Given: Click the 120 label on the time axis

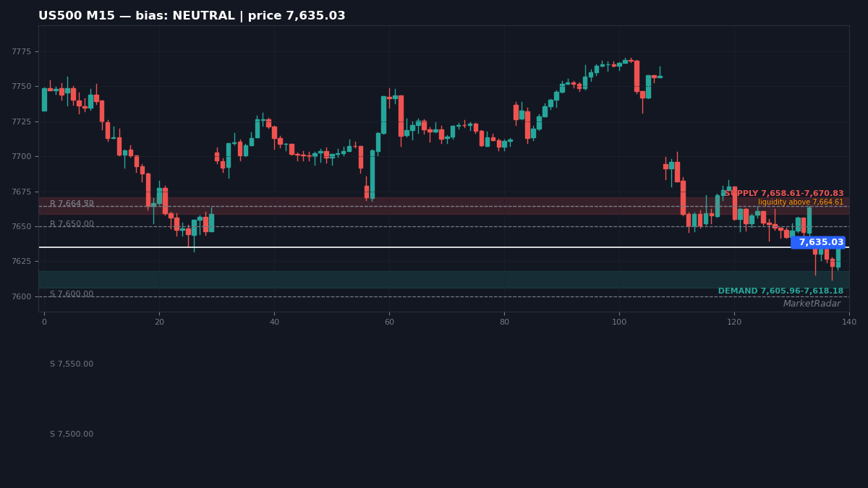Looking at the screenshot, I should (x=734, y=322).
